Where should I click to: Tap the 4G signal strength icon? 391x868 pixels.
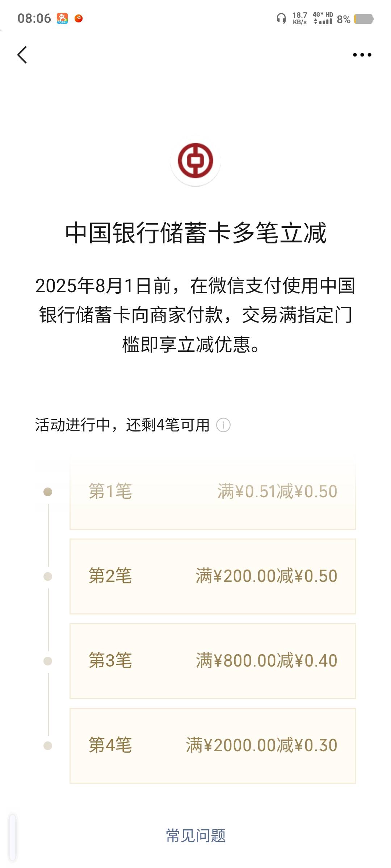point(323,18)
